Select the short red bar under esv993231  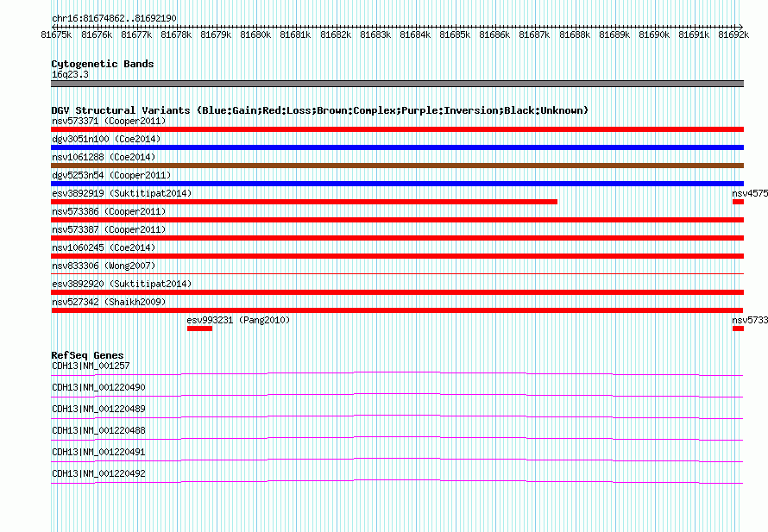coord(199,329)
